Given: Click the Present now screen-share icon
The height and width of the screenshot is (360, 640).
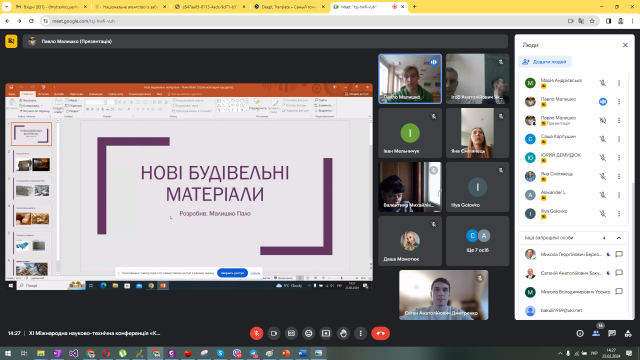Looking at the screenshot, I should coord(326,333).
